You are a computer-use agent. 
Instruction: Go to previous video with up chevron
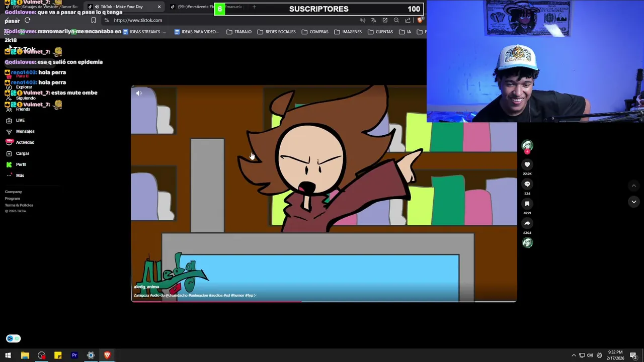tap(634, 186)
